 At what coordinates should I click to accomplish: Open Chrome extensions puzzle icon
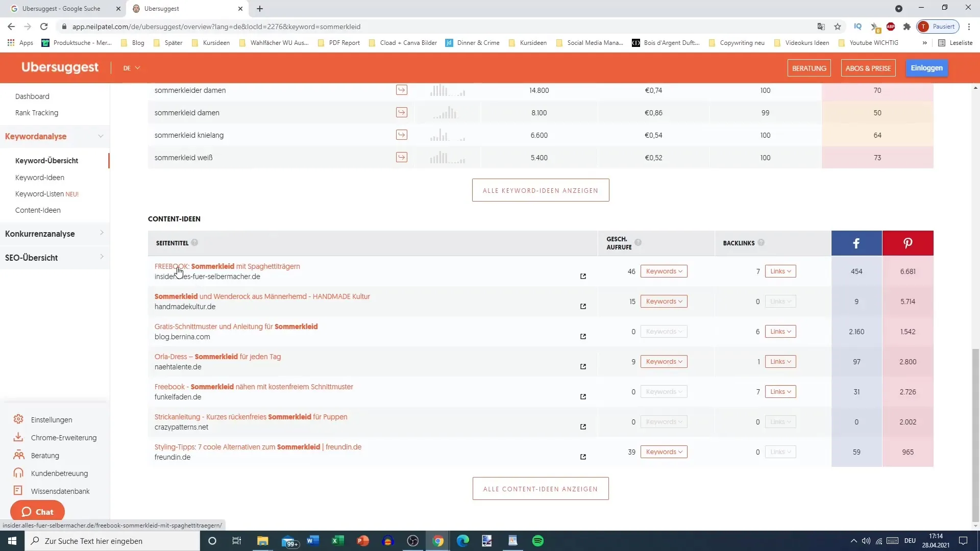pos(907,27)
